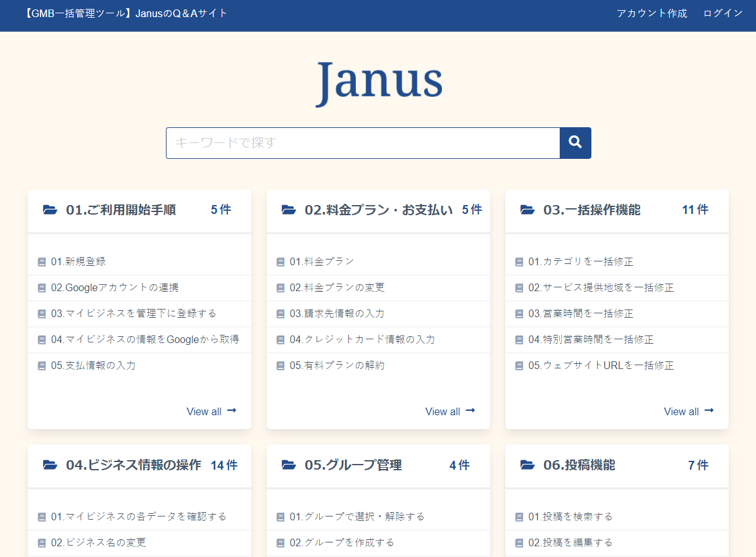This screenshot has width=756, height=557.
Task: Open article 01.グループで選択・解除する
Action: (357, 517)
